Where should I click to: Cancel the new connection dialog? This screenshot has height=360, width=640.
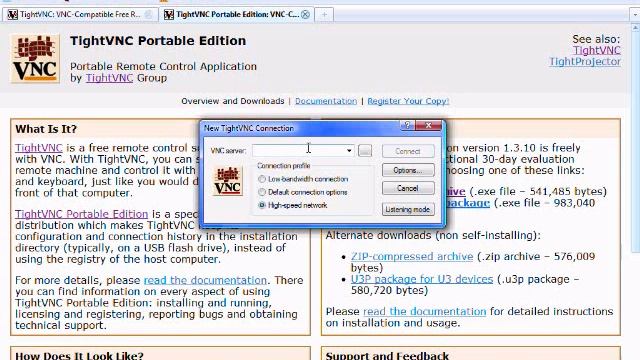pyautogui.click(x=408, y=188)
